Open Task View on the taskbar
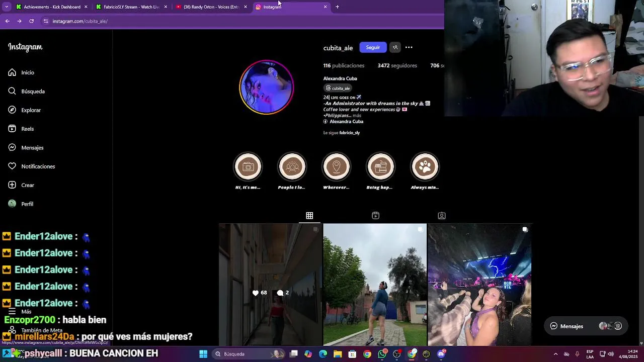This screenshot has height=362, width=644. coord(294,354)
